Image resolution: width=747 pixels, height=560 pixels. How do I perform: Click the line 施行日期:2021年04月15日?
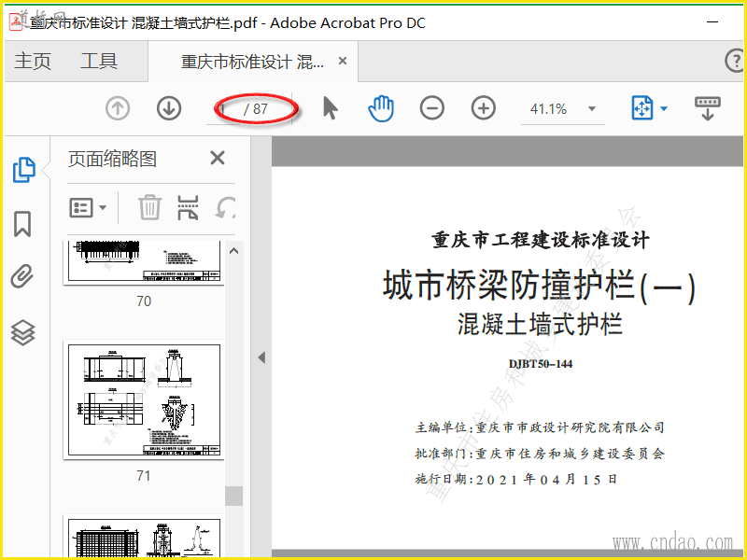[516, 479]
